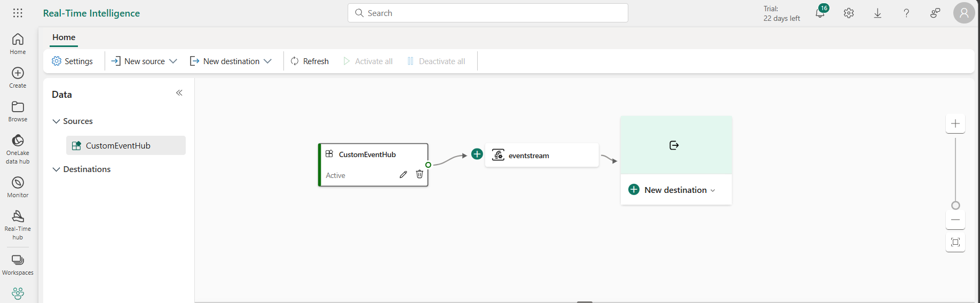Zoom out on the canvas
The image size is (980, 303).
(x=955, y=220)
